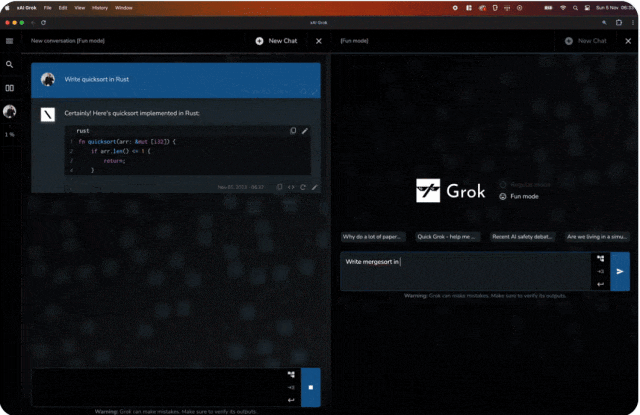Copy the rust code block contents
This screenshot has width=640, height=415.
[293, 131]
